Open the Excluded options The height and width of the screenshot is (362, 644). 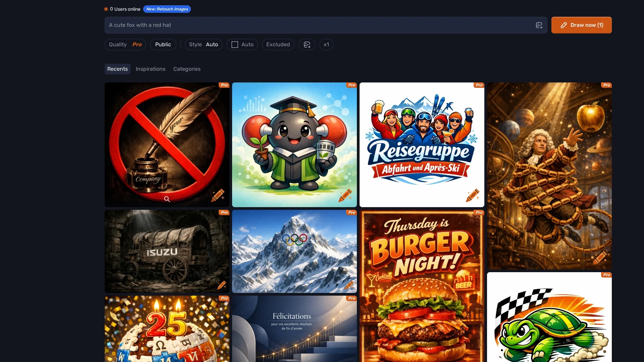pyautogui.click(x=278, y=45)
